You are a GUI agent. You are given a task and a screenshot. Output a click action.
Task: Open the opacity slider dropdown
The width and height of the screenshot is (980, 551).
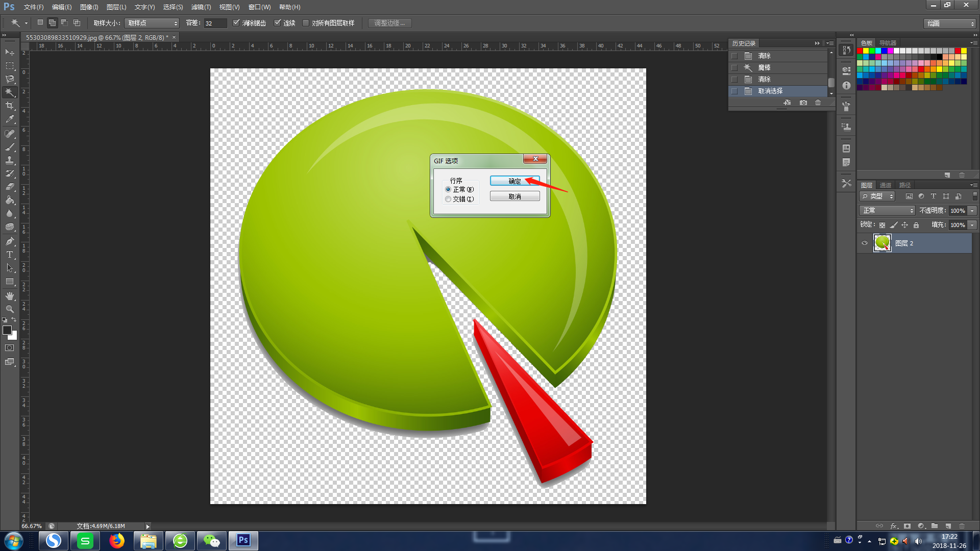[x=972, y=211]
